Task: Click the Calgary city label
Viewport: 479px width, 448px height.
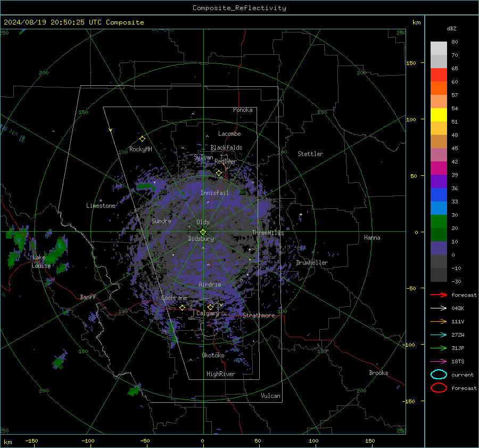Action: coord(208,313)
